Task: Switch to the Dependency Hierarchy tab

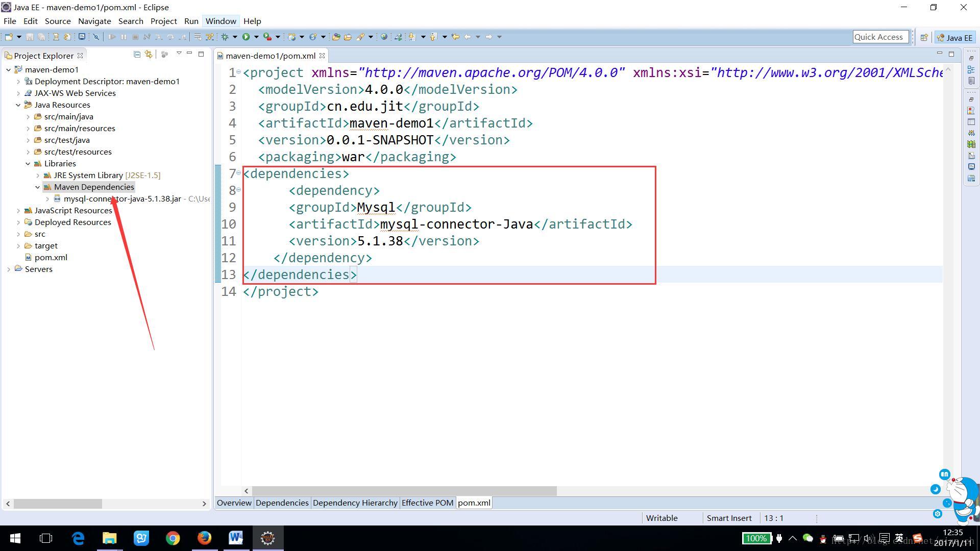Action: pyautogui.click(x=355, y=503)
